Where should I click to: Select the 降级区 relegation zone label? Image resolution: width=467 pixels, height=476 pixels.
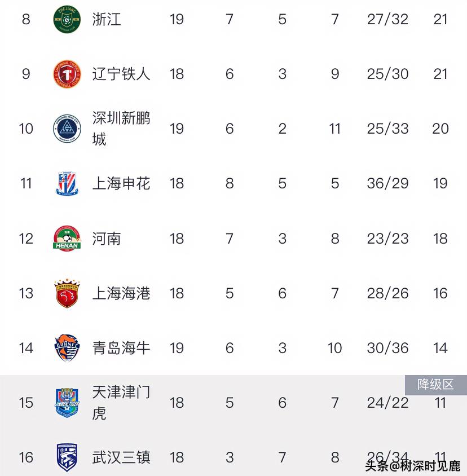tap(436, 385)
